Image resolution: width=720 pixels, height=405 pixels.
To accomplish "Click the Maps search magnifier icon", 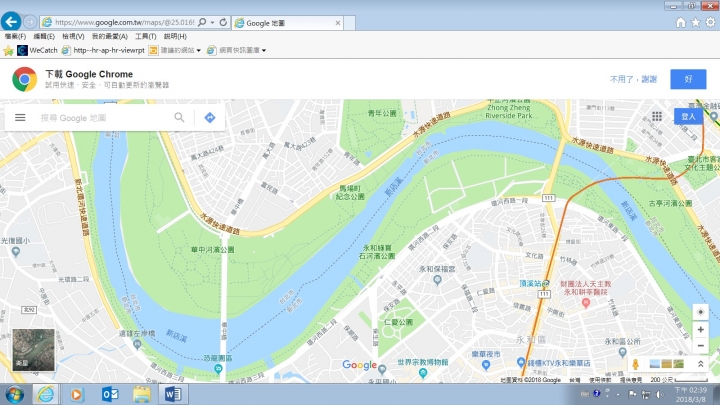I will tap(180, 118).
